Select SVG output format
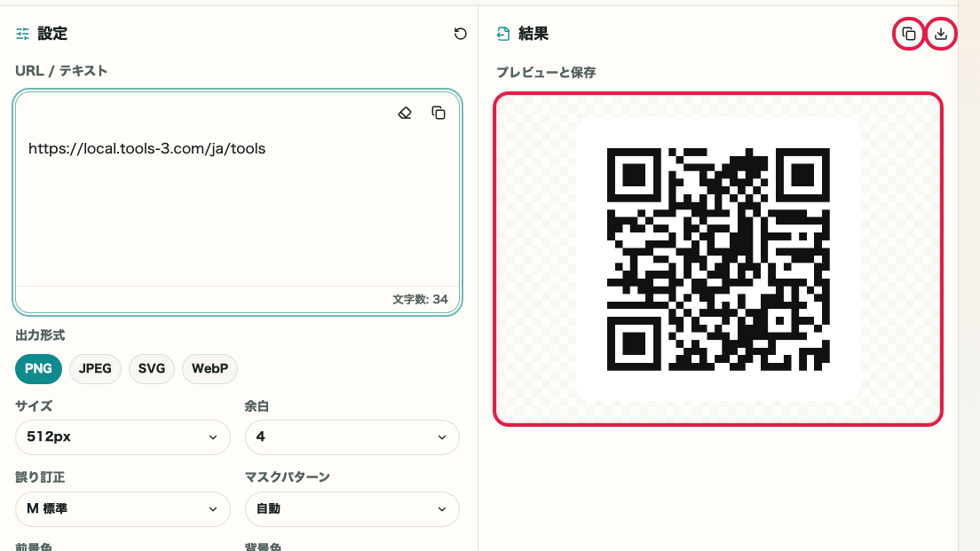Image resolution: width=980 pixels, height=551 pixels. coord(151,368)
